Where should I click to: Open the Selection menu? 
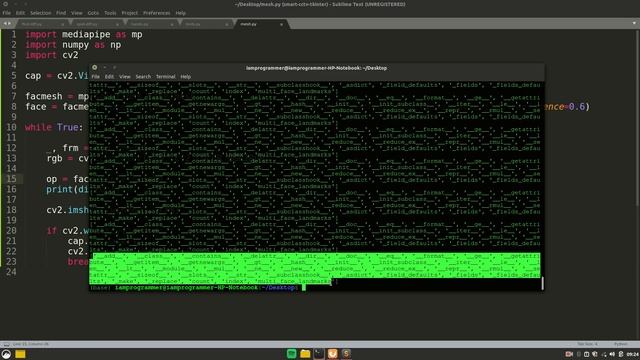40,13
